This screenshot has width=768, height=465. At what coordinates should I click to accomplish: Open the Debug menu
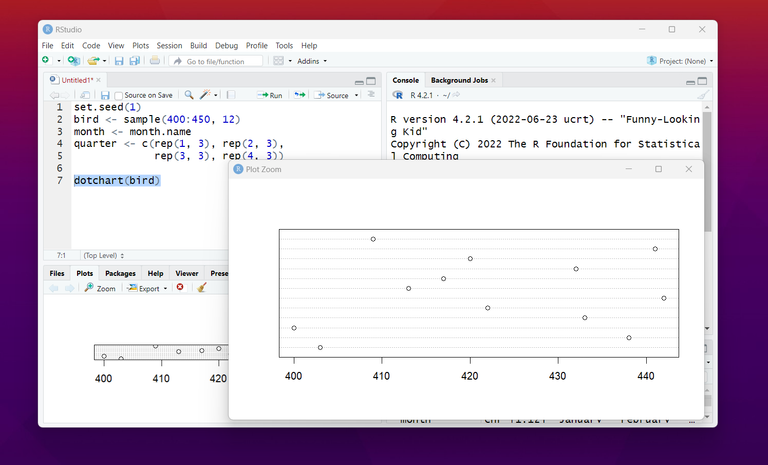pos(226,46)
